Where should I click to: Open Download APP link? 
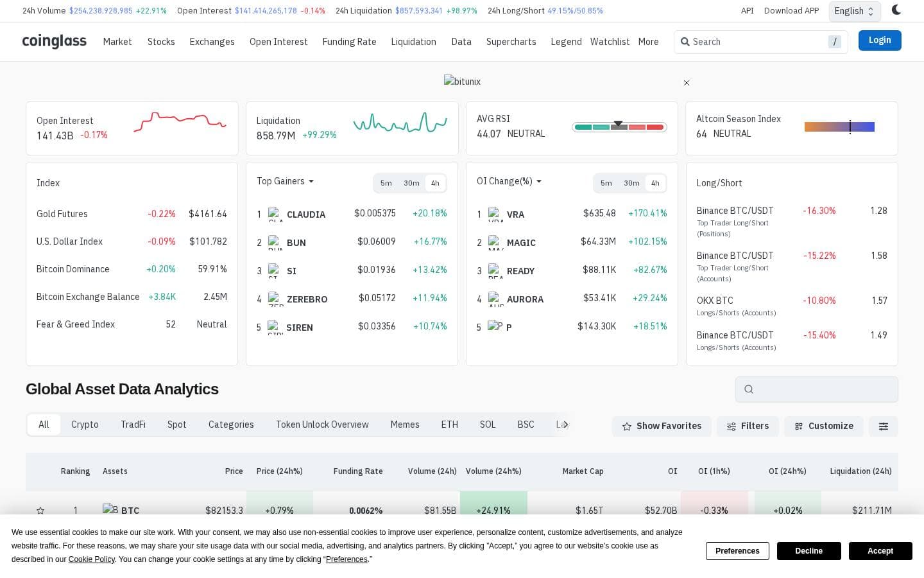click(x=791, y=11)
